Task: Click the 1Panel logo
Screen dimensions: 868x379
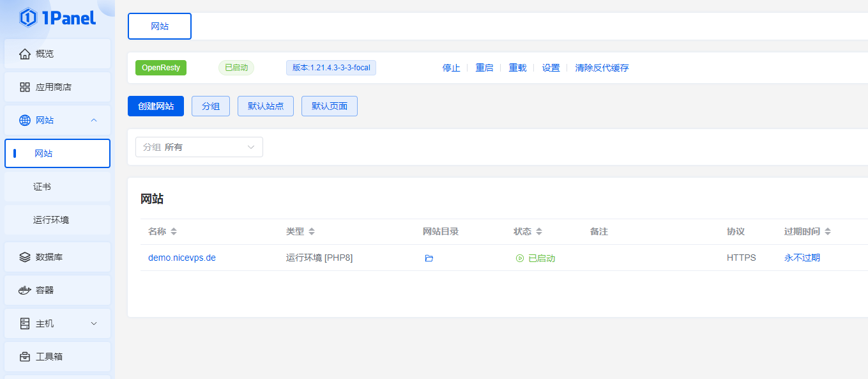Action: [57, 18]
